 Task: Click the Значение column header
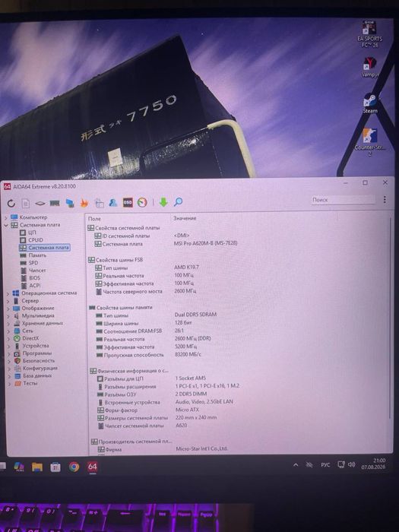point(185,218)
